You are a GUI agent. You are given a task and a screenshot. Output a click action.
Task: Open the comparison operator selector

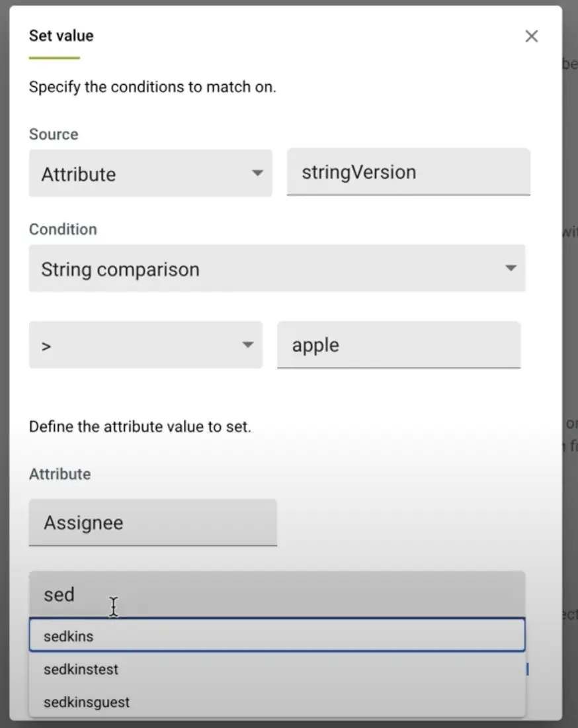145,344
